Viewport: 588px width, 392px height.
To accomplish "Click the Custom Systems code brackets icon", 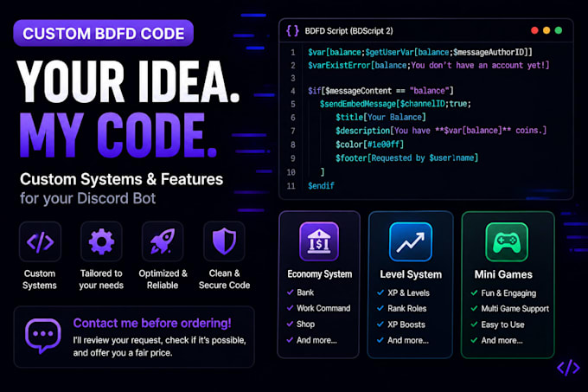I will [x=40, y=242].
